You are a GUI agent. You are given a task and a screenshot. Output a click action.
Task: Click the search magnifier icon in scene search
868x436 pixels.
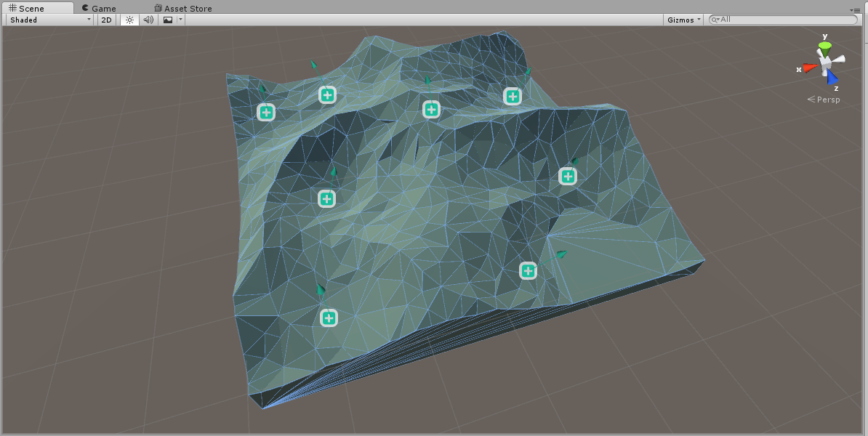(715, 20)
